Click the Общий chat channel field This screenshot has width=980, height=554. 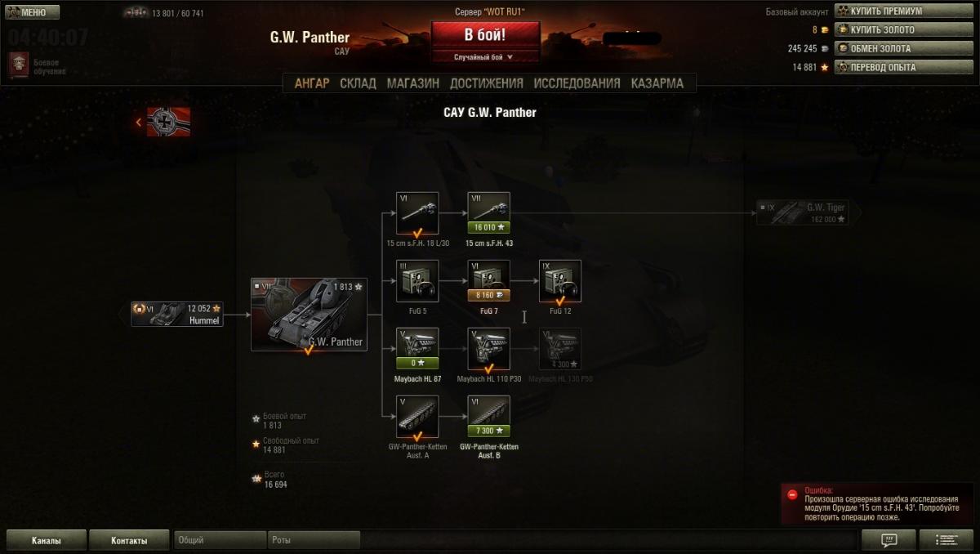coord(220,540)
